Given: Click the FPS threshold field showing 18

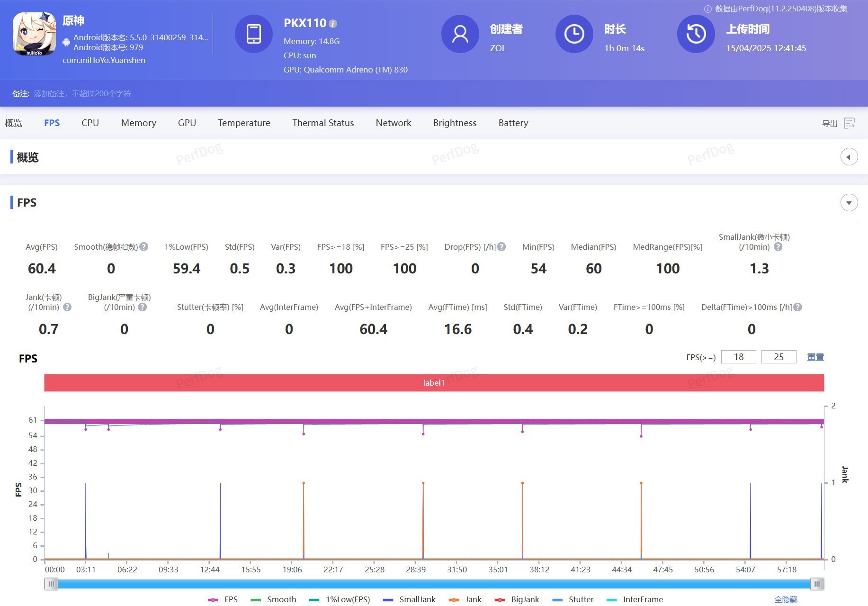Looking at the screenshot, I should [738, 357].
